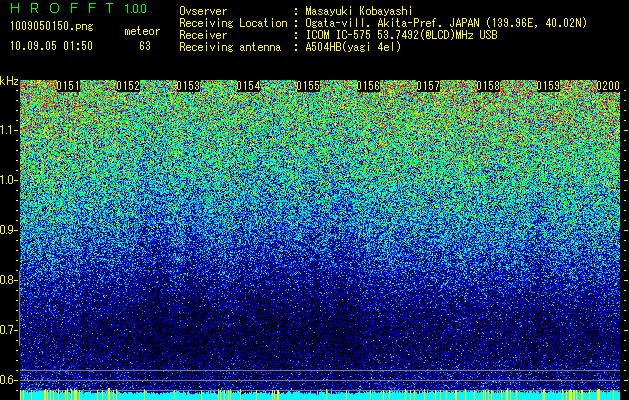The height and width of the screenshot is (400, 629).
Task: Click the meteor count value 63
Action: coord(145,46)
